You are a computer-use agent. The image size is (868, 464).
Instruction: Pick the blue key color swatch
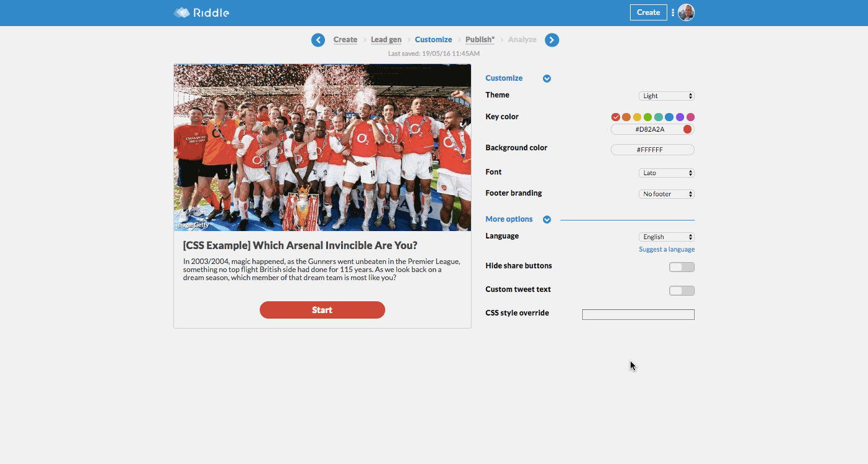[x=669, y=117]
